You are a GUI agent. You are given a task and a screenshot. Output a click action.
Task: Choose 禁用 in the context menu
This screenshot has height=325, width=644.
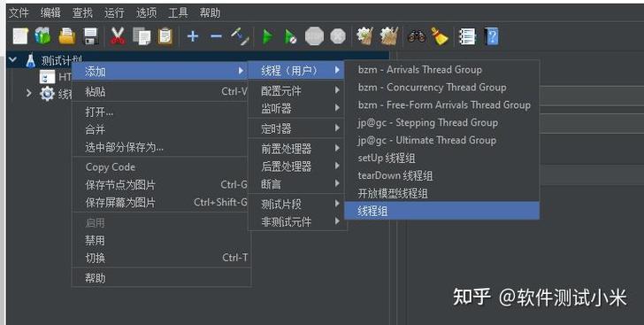[x=160, y=240]
